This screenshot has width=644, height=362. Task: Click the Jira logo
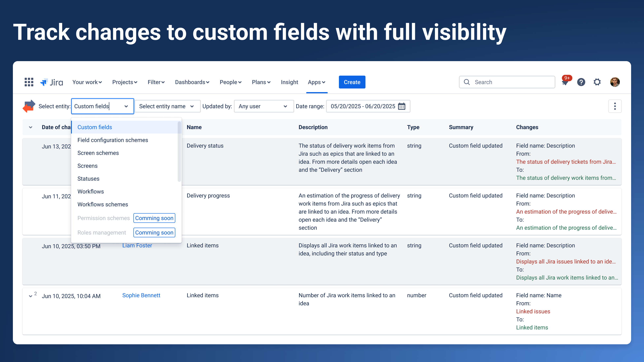click(52, 82)
